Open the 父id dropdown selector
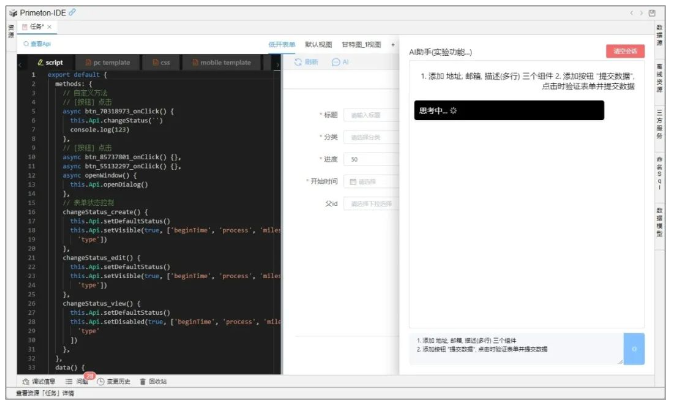 tap(370, 203)
